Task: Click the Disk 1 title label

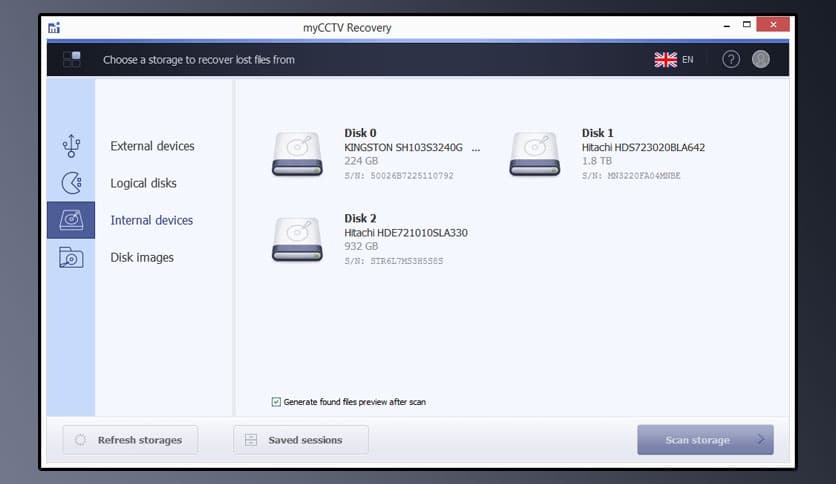Action: click(597, 133)
